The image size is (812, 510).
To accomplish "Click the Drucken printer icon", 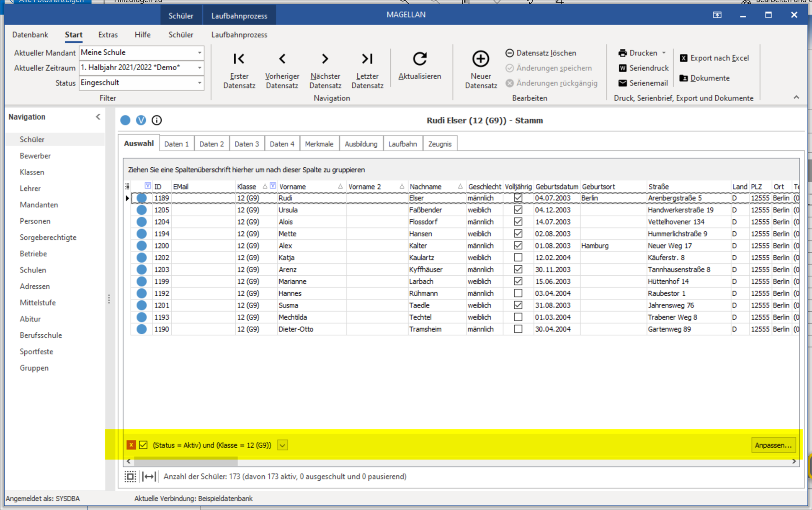I will (622, 53).
